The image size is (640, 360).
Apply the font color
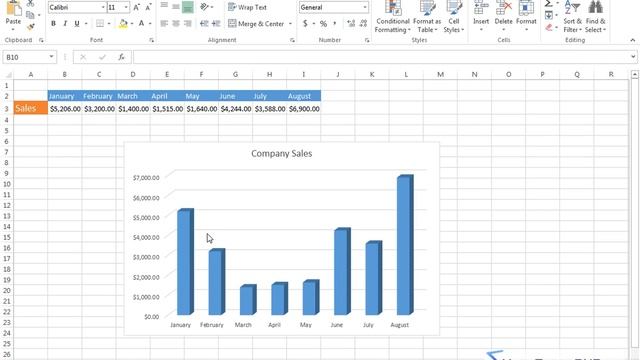(x=141, y=24)
